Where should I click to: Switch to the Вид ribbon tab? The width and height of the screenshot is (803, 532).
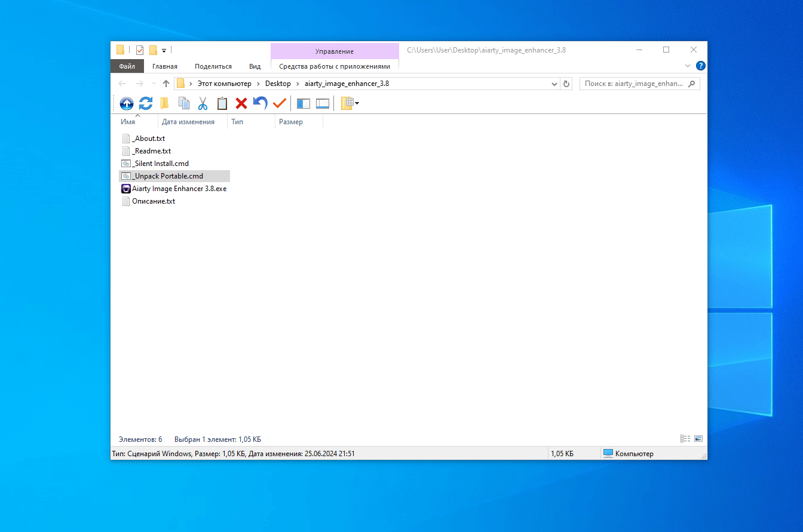click(x=255, y=66)
